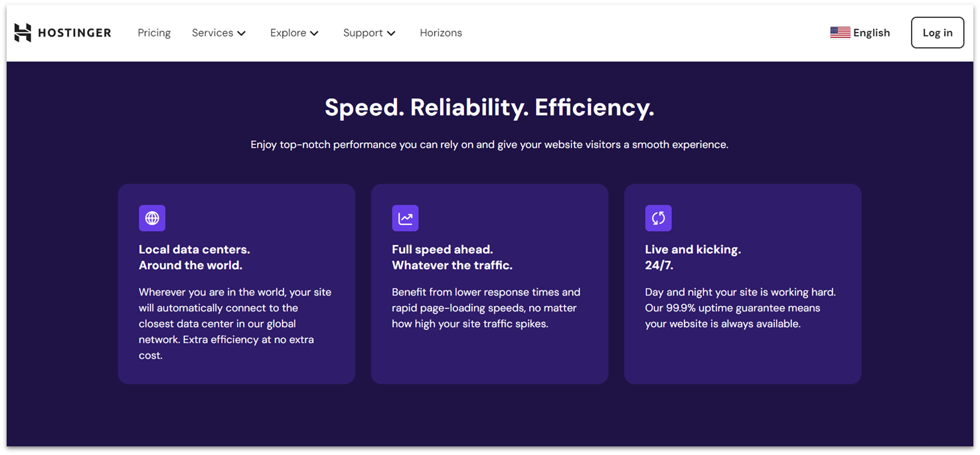Go to the Horizons page
The image size is (980, 455).
[441, 33]
